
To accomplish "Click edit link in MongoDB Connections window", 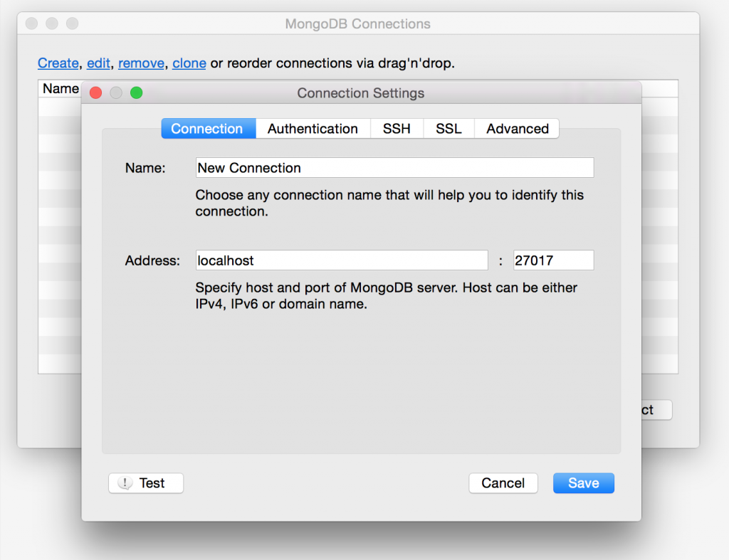I will tap(98, 63).
